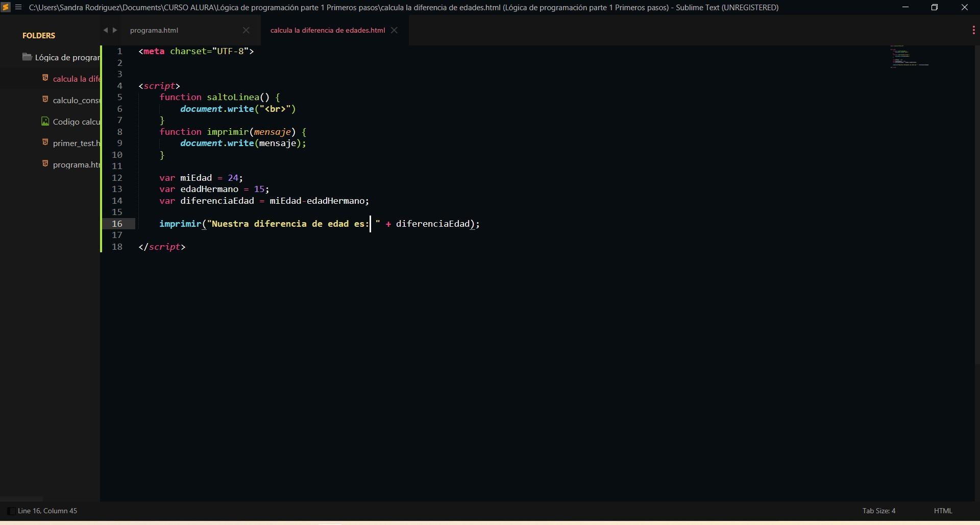Open primer_test.h file in sidebar

pos(77,143)
